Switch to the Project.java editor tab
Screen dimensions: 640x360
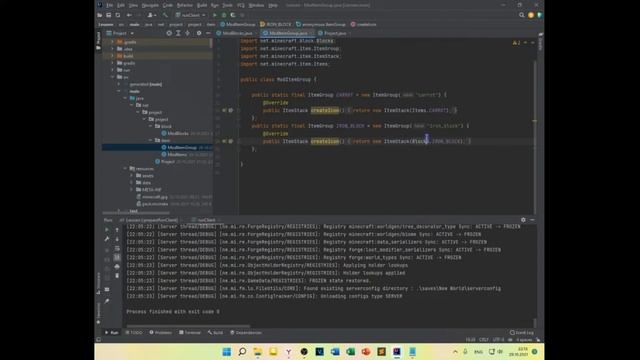tap(334, 33)
